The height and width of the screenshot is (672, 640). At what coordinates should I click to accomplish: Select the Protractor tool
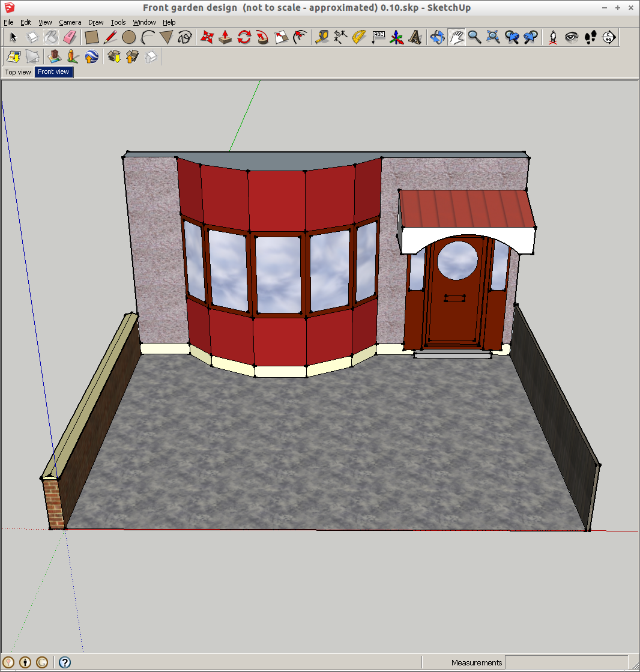click(x=359, y=37)
